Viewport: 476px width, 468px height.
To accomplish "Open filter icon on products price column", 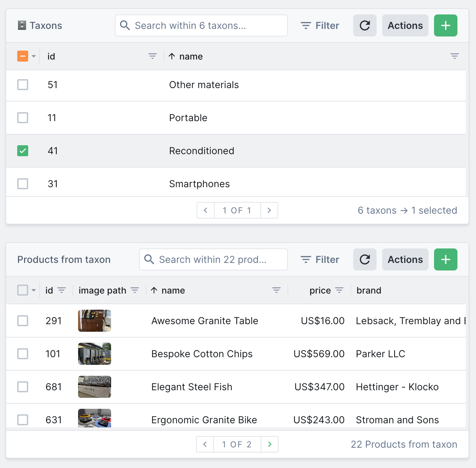I will tap(339, 290).
